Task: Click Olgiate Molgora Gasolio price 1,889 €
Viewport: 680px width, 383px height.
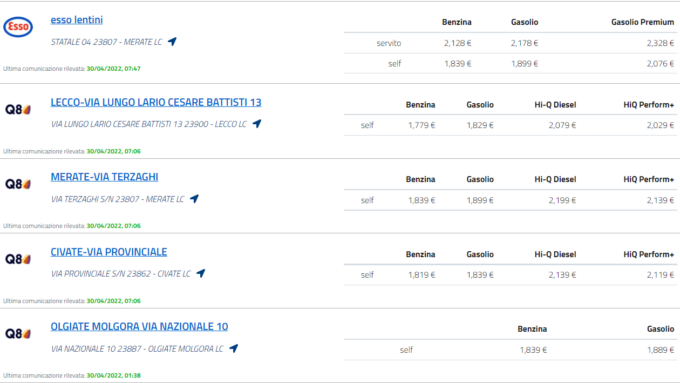Action: coord(660,350)
